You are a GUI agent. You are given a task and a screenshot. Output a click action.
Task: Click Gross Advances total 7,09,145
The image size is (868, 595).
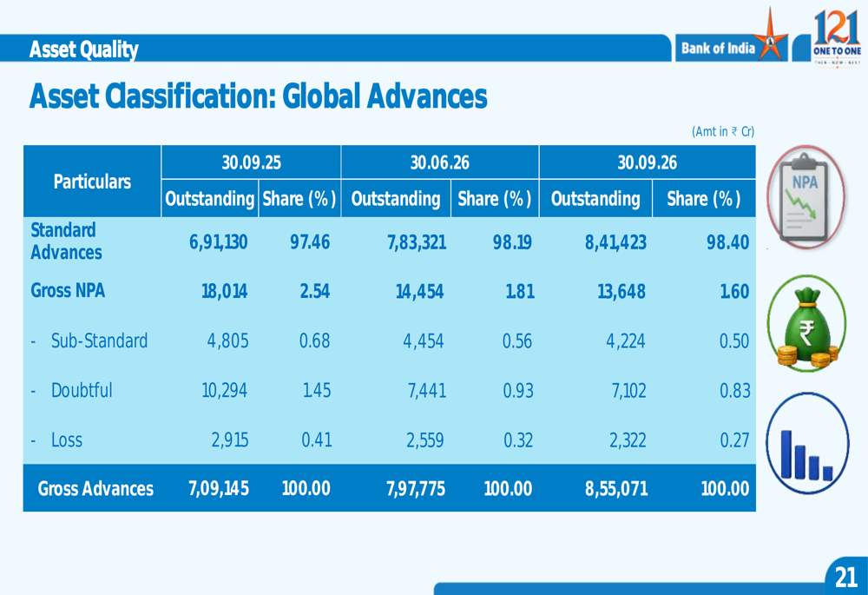tap(219, 489)
